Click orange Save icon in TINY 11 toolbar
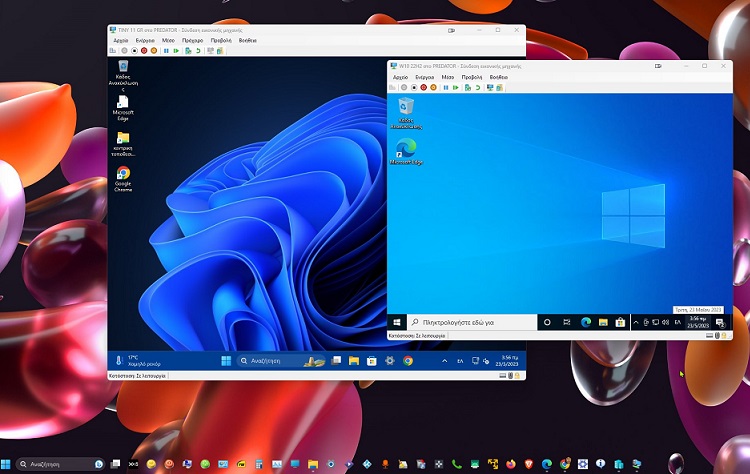This screenshot has height=474, width=750. click(154, 51)
